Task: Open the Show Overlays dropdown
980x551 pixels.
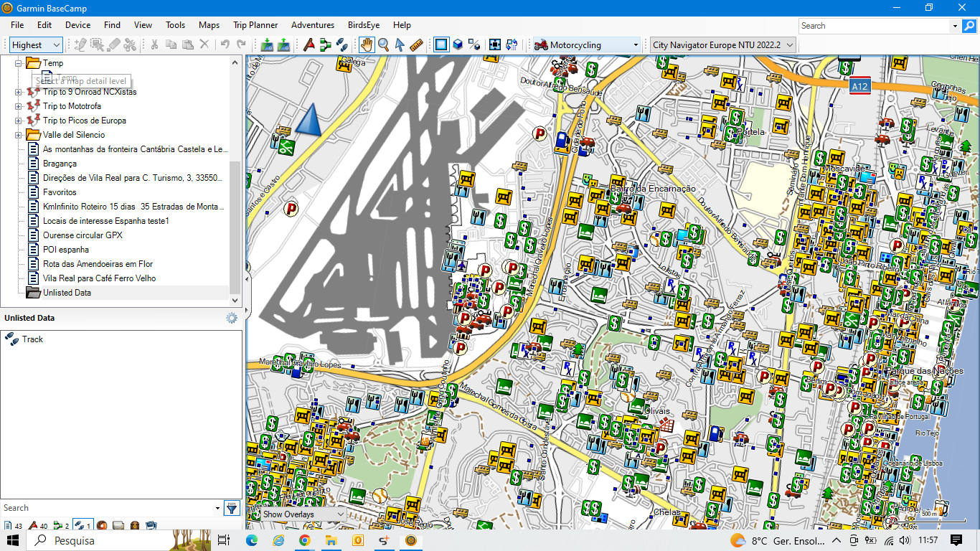Action: point(303,514)
